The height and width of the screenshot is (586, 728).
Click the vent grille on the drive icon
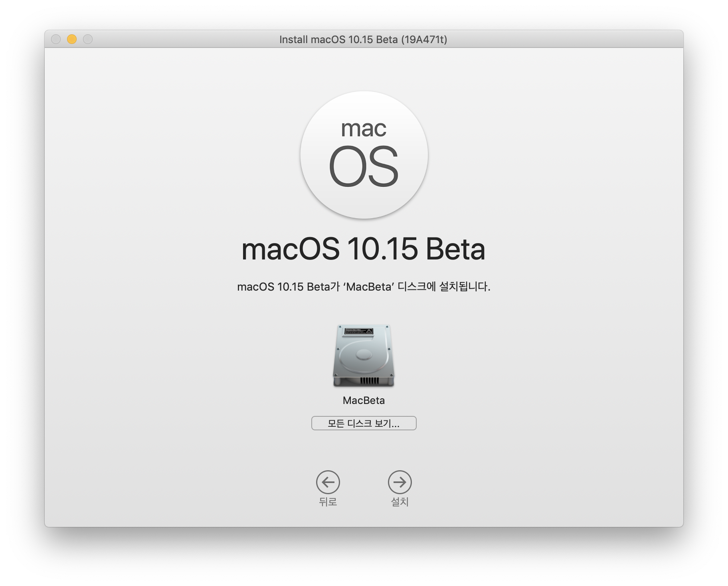(x=369, y=380)
